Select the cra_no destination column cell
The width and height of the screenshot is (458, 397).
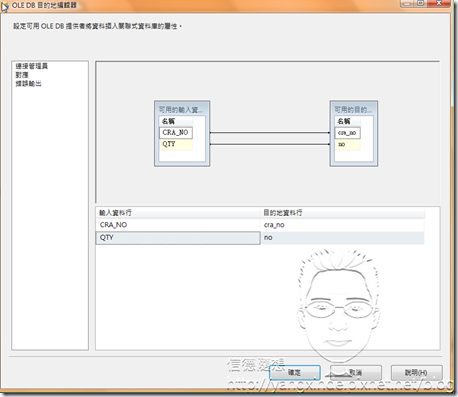tap(343, 225)
